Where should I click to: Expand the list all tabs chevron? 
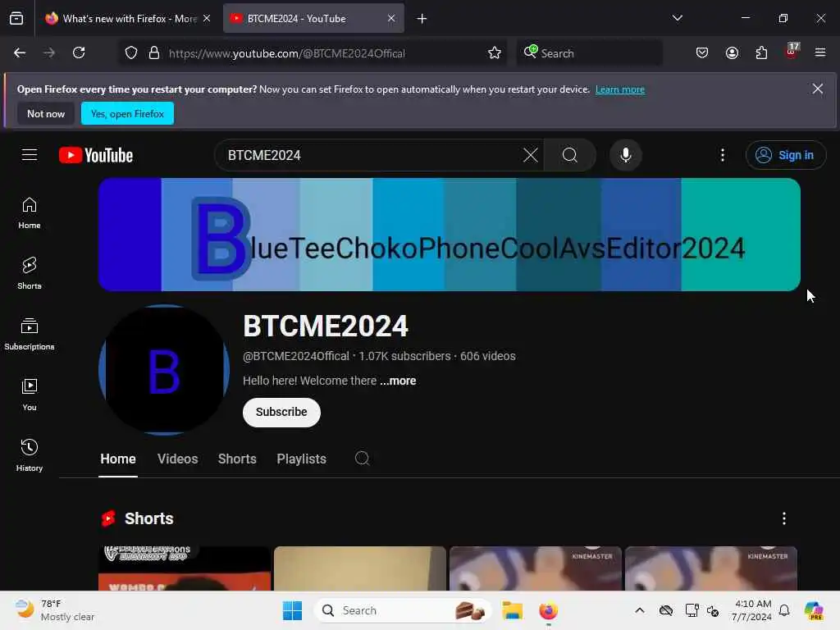pyautogui.click(x=677, y=18)
